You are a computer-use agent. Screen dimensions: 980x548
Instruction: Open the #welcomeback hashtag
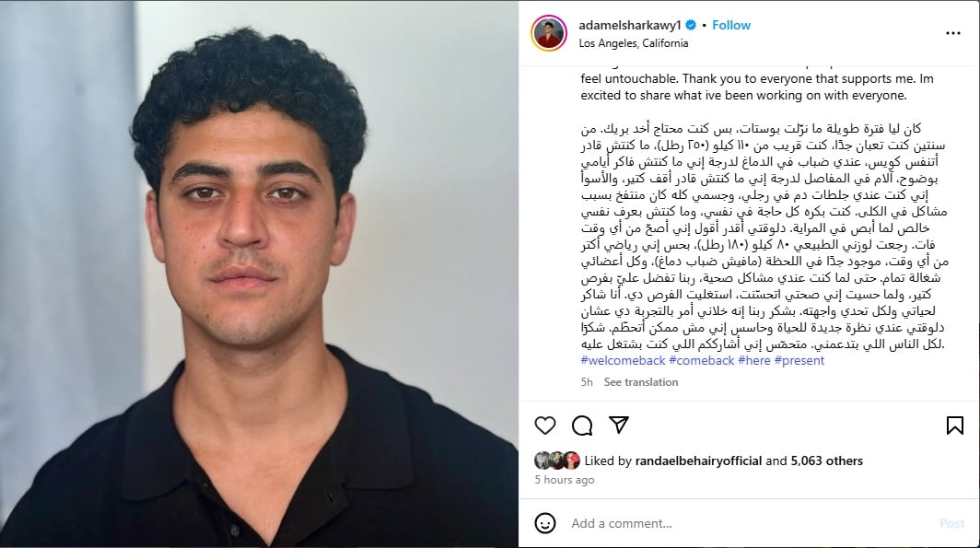pos(624,360)
